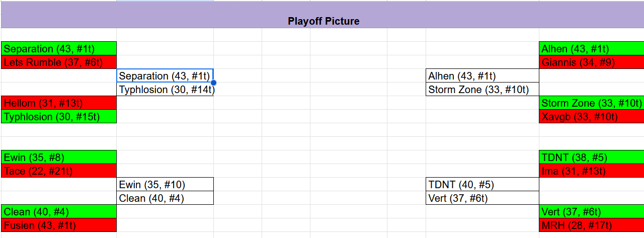Select the Typhlosion (30, #14t) bracket cell

pyautogui.click(x=165, y=90)
